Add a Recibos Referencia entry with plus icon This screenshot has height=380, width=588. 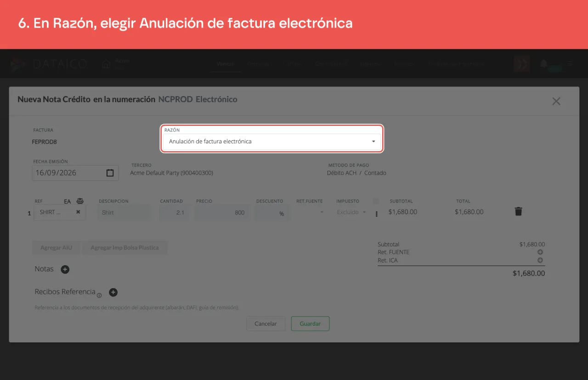[x=113, y=292]
